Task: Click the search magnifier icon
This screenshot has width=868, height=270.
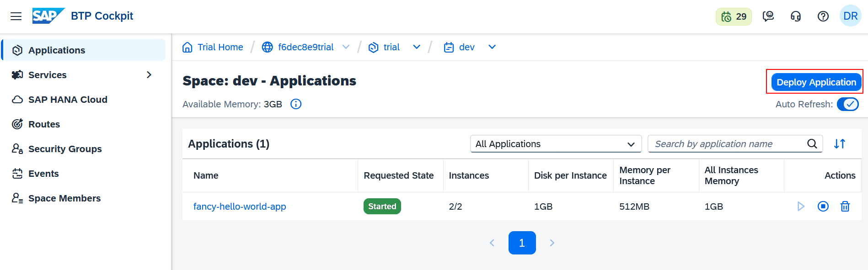Action: point(812,144)
